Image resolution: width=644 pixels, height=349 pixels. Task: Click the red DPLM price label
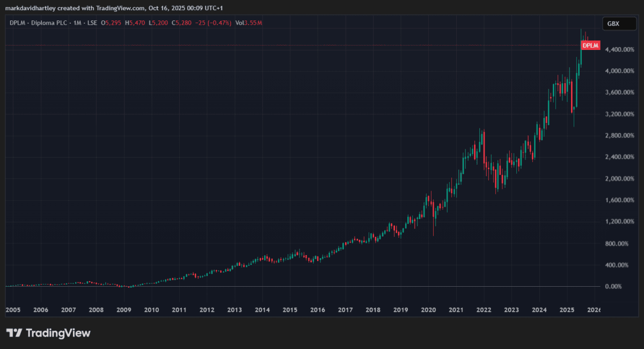(590, 46)
